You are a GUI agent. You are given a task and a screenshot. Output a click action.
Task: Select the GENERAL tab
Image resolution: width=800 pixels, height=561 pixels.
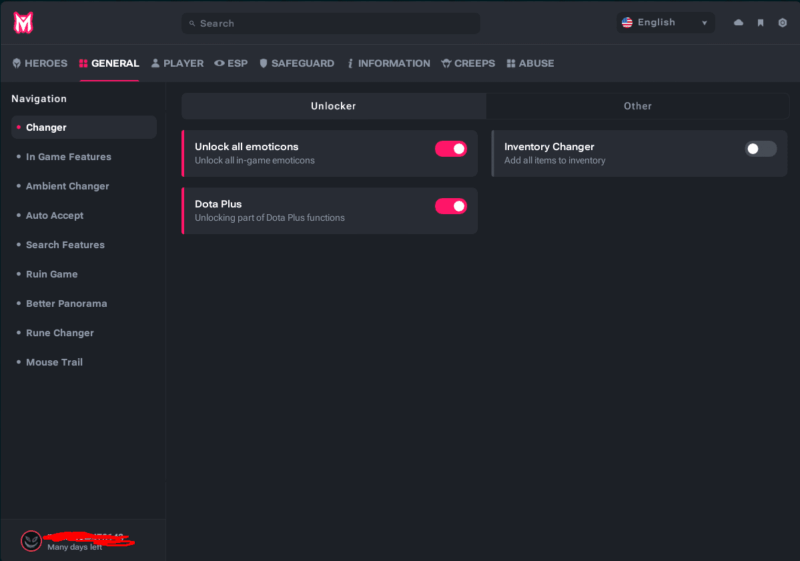(109, 63)
